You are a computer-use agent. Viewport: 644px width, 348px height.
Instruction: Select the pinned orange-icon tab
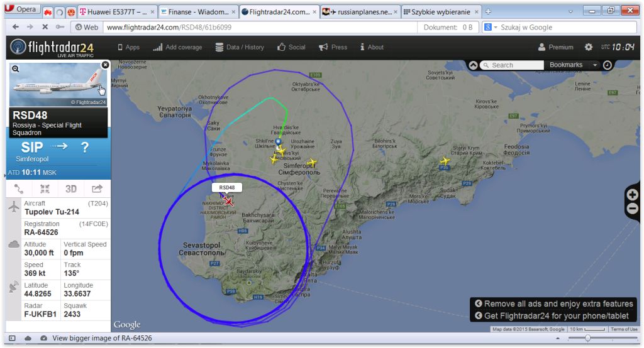click(x=71, y=12)
